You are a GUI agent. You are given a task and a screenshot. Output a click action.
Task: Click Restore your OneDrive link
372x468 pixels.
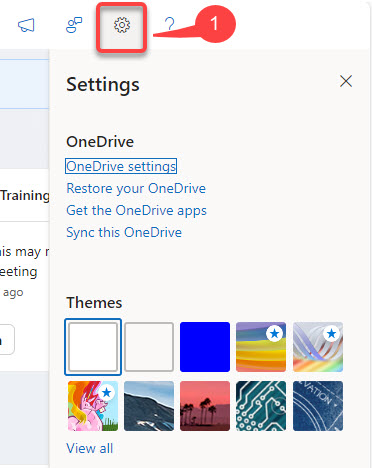click(x=136, y=188)
